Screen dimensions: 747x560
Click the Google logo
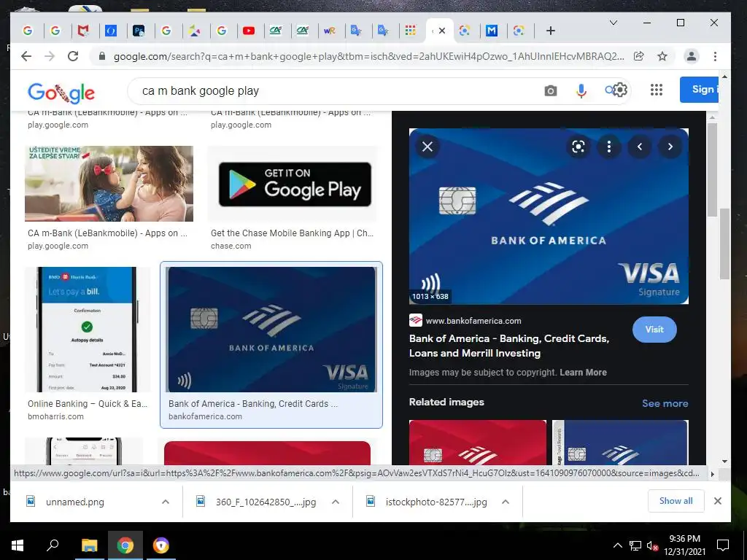tap(61, 93)
